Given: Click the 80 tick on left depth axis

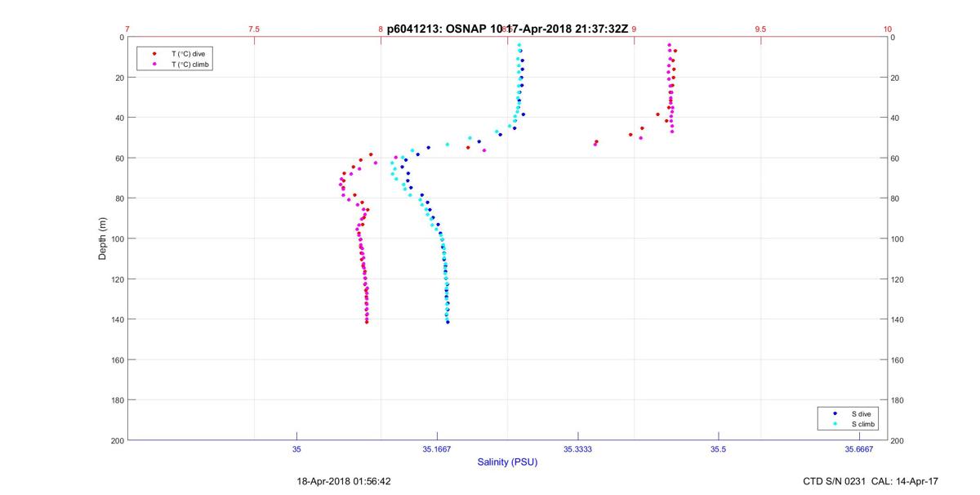Looking at the screenshot, I should (x=118, y=198).
